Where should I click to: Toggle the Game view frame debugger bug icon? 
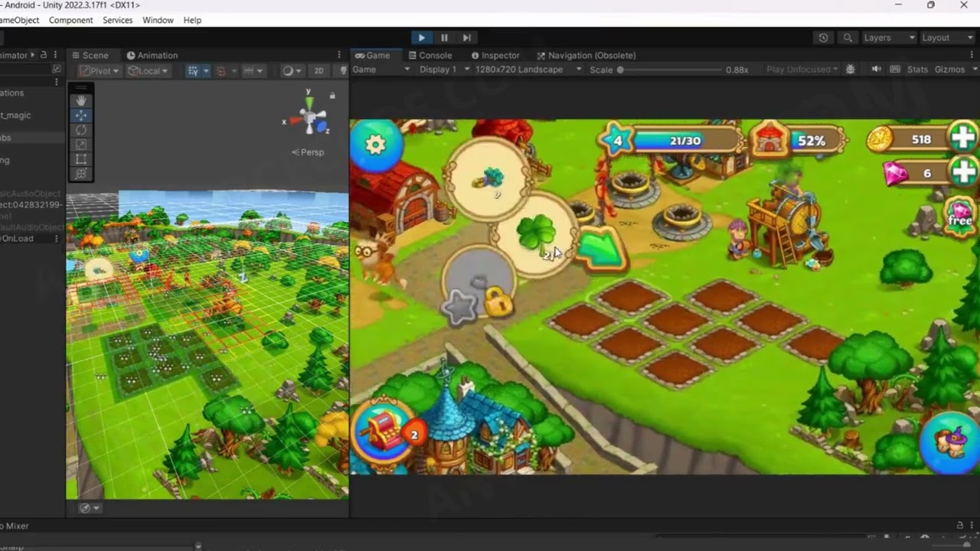tap(850, 70)
